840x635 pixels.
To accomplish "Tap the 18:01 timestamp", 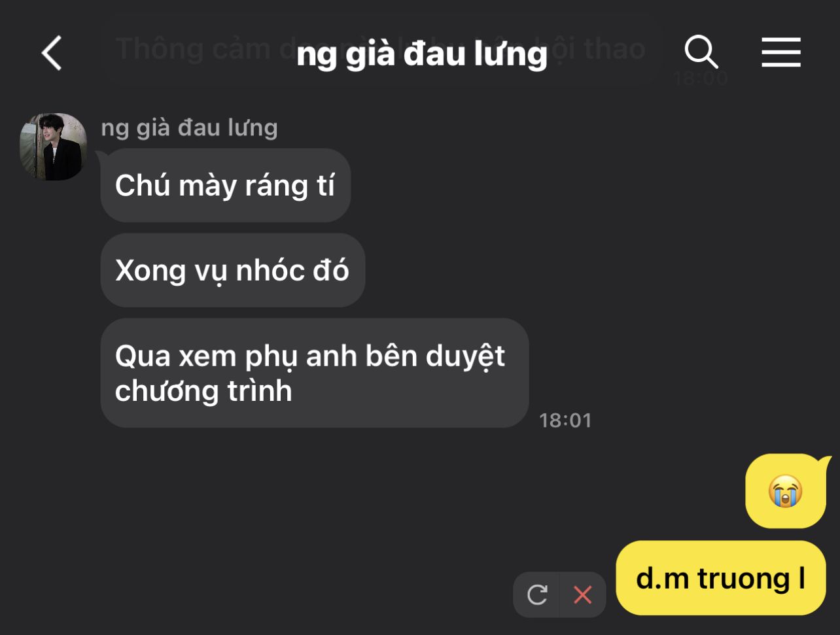I will tap(565, 420).
